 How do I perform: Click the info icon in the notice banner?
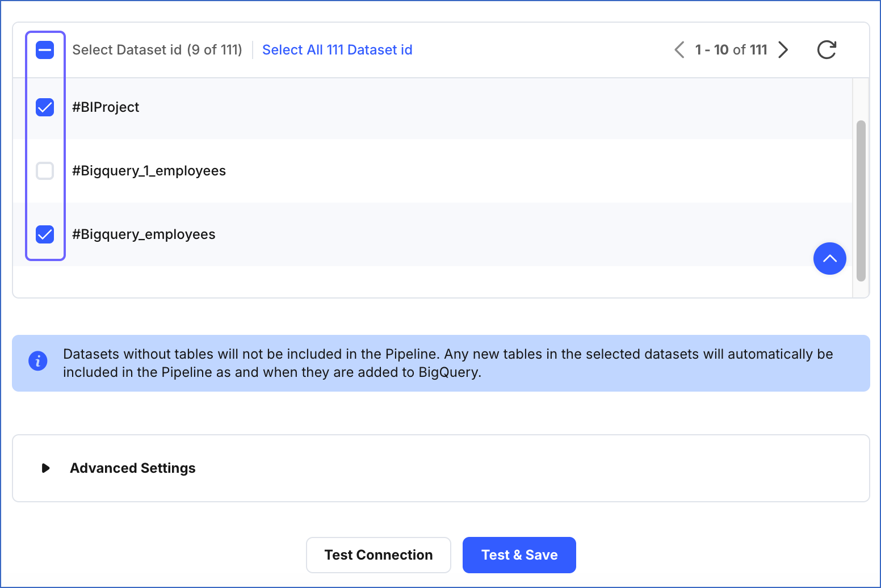click(x=37, y=361)
